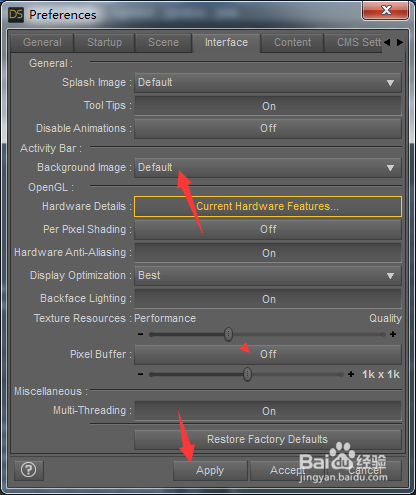The image size is (416, 495).
Task: Click the Texture Resources slider handle
Action: (x=228, y=334)
